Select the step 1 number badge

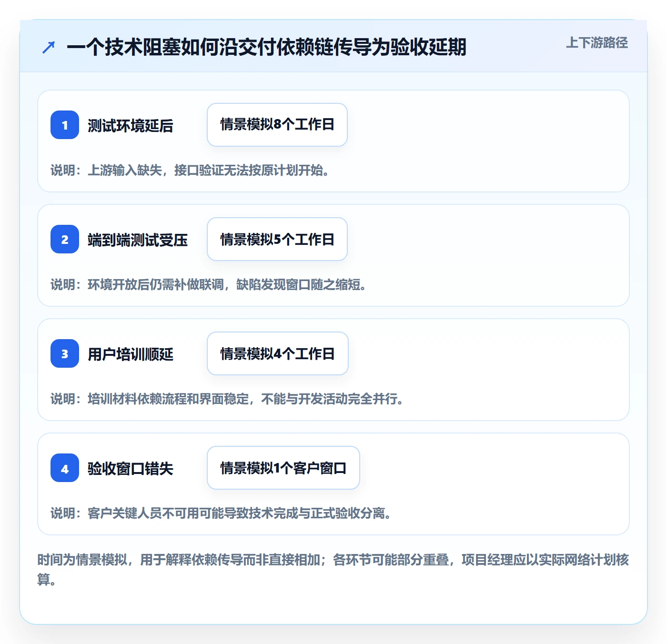tap(65, 125)
